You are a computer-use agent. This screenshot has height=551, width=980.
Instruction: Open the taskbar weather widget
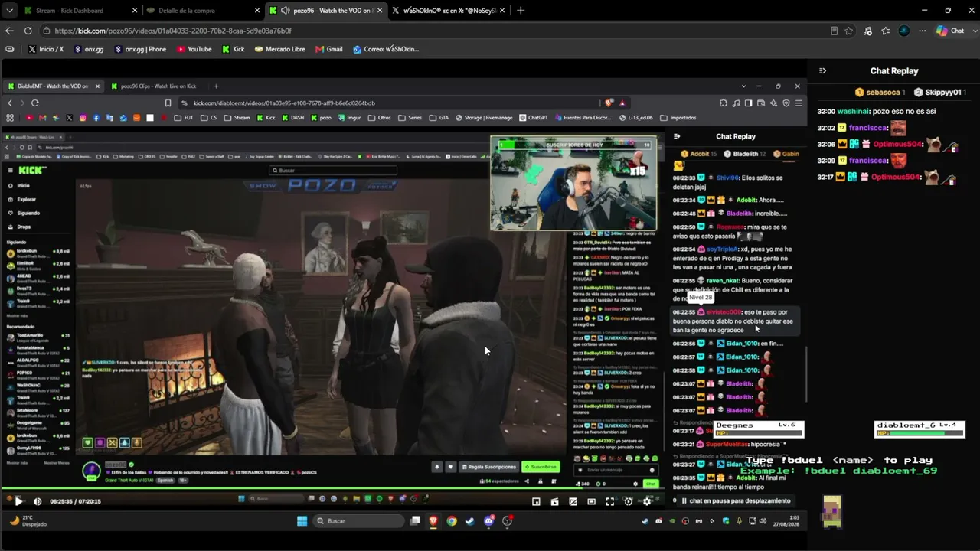[x=29, y=521]
